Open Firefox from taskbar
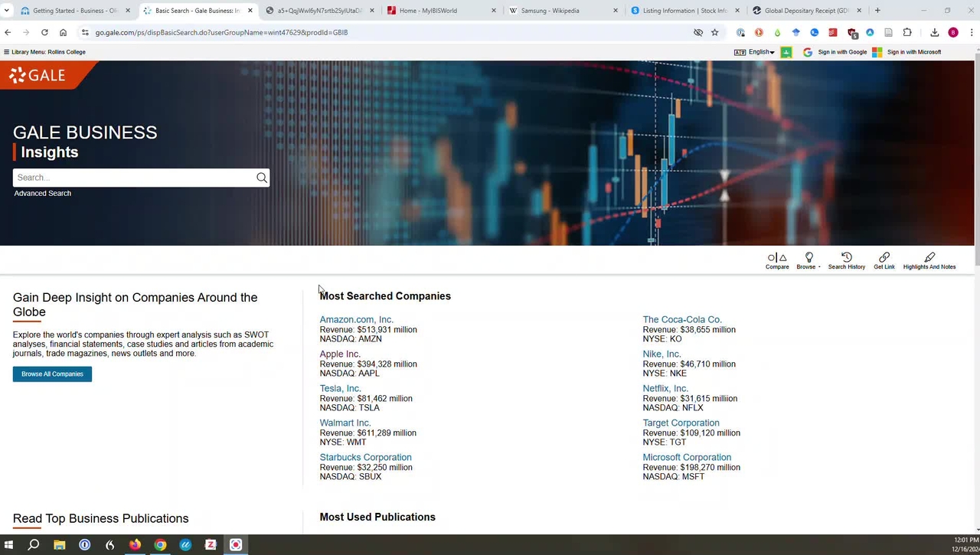The width and height of the screenshot is (980, 555). coord(135,545)
